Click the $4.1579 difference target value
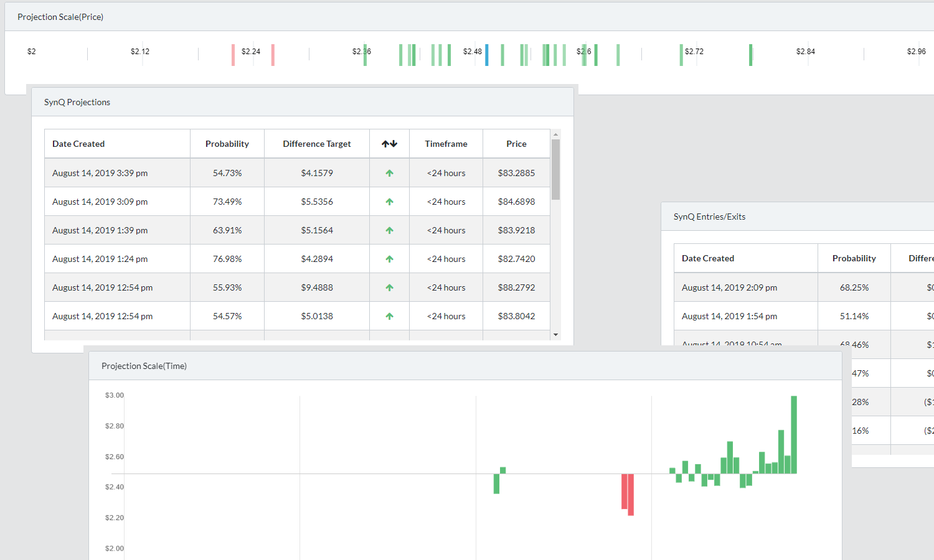 pos(317,173)
